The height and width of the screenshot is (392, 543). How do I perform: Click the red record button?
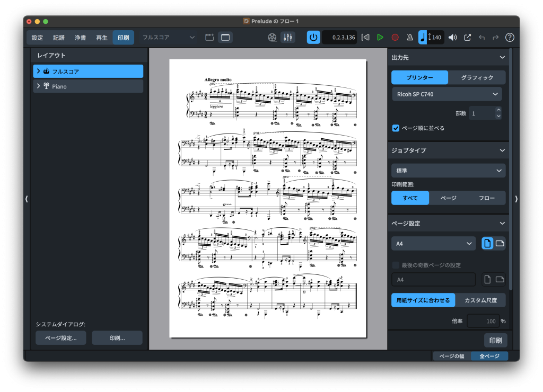395,38
